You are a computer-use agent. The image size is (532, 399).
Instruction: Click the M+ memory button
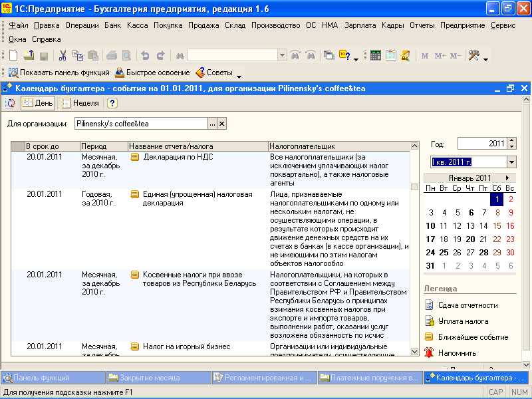(x=440, y=56)
